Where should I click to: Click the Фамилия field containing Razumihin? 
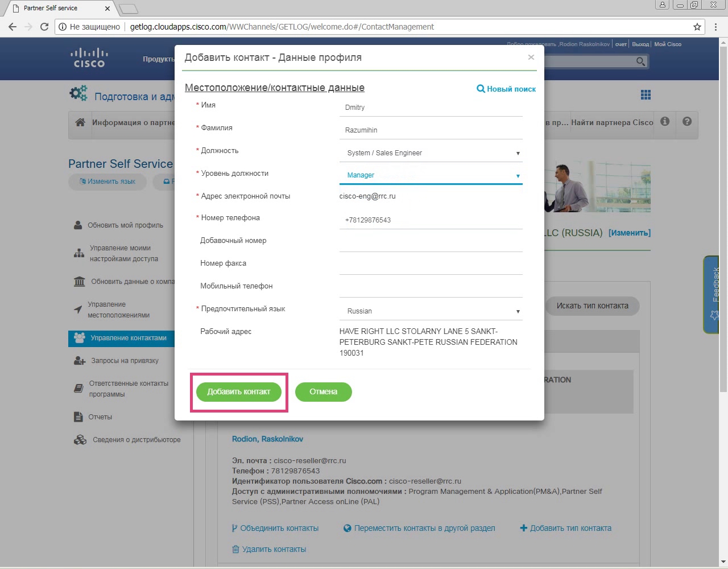431,130
